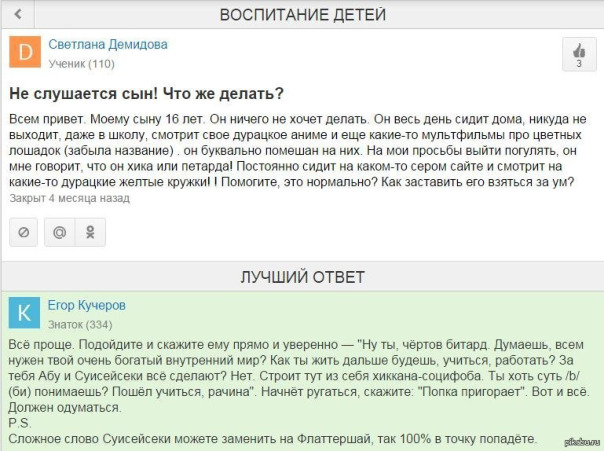The width and height of the screenshot is (604, 451).
Task: Click "Закрыт 4 месяца назад" status text
Action: pyautogui.click(x=70, y=198)
